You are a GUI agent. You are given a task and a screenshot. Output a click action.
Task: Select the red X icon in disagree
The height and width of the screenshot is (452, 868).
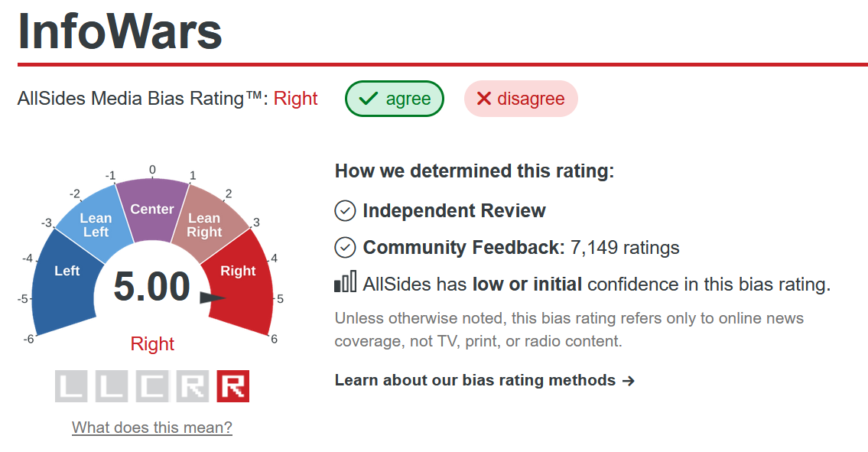pos(484,99)
